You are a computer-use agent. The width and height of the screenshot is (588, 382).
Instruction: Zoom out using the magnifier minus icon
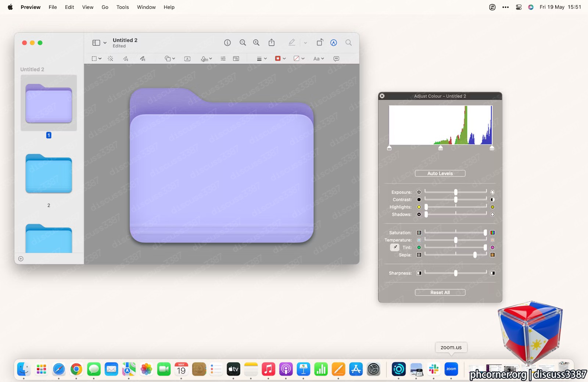[243, 43]
